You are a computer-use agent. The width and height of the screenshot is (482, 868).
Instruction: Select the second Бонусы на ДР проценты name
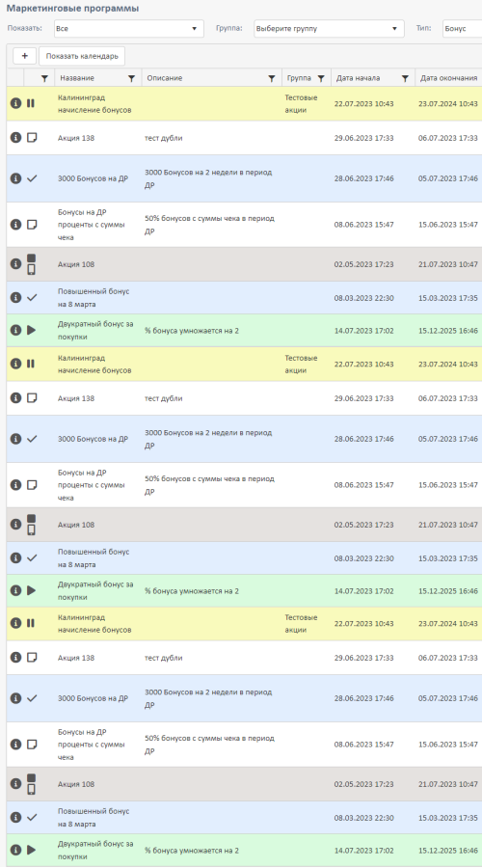pos(92,485)
